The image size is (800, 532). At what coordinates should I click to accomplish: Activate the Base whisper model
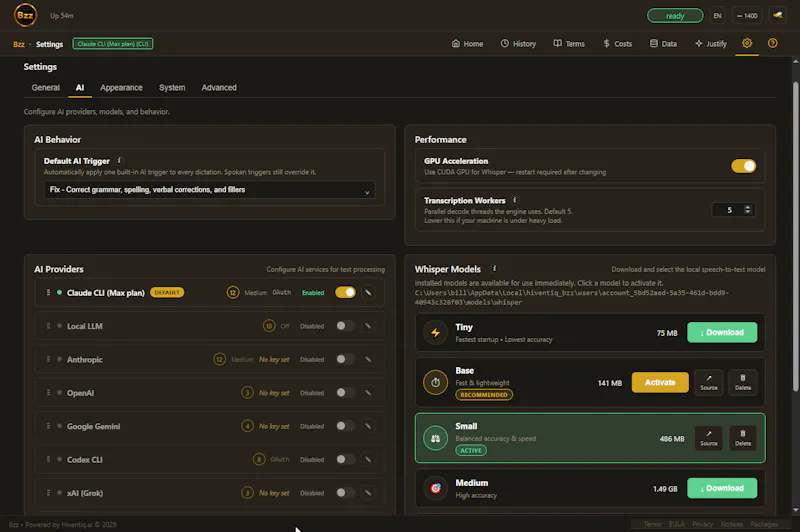660,382
